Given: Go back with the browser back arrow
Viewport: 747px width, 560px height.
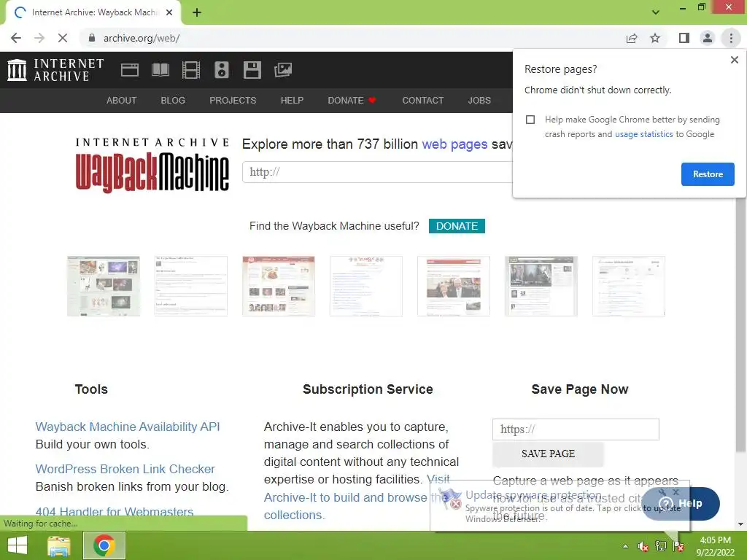Looking at the screenshot, I should (x=16, y=38).
